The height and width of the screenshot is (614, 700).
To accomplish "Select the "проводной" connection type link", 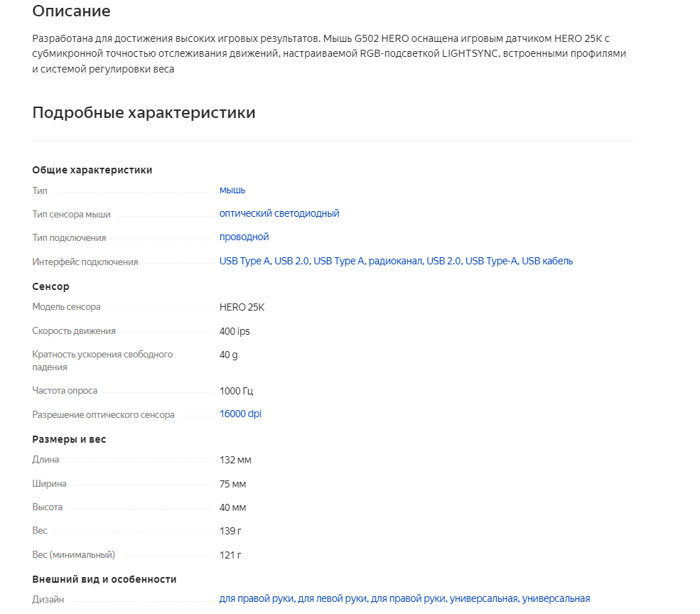I will [x=244, y=237].
